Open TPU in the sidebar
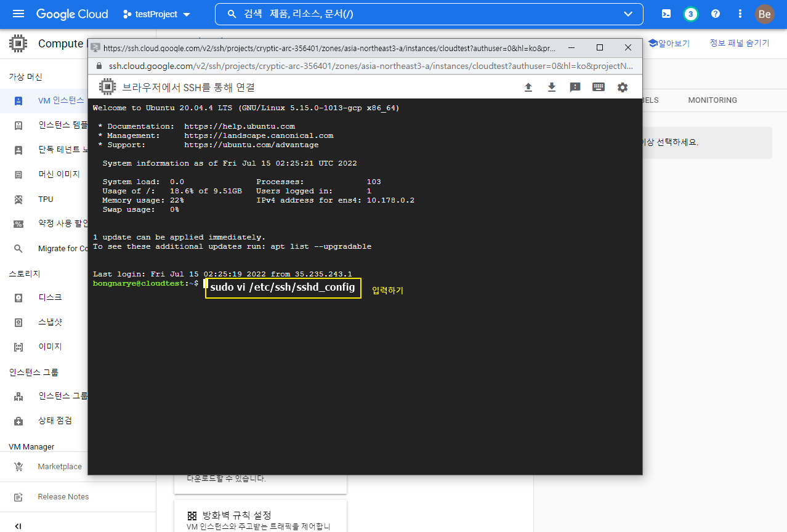 pyautogui.click(x=44, y=199)
